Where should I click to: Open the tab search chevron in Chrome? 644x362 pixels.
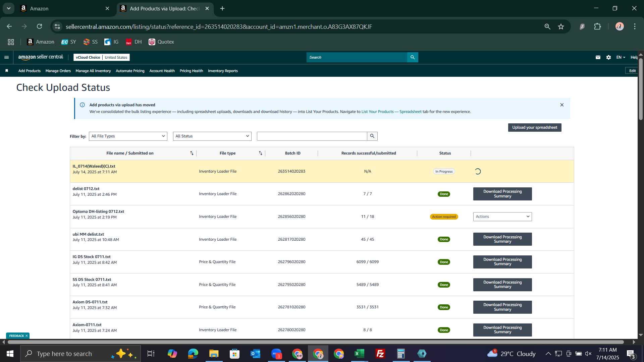pos(8,8)
